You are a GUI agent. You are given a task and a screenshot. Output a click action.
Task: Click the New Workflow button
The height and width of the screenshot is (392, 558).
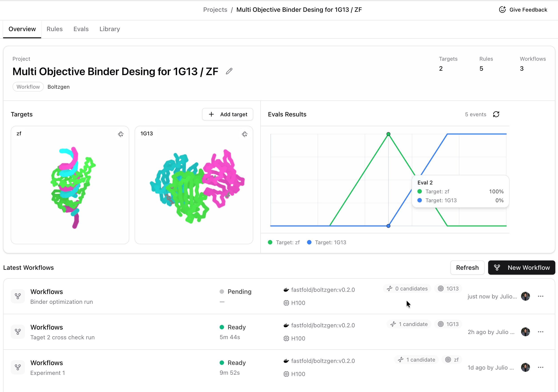(521, 268)
